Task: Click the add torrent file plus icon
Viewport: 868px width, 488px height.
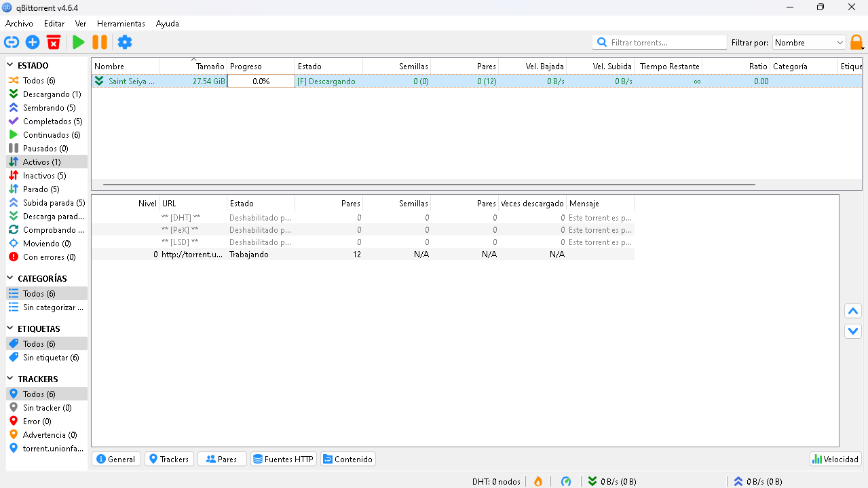Action: coord(33,42)
